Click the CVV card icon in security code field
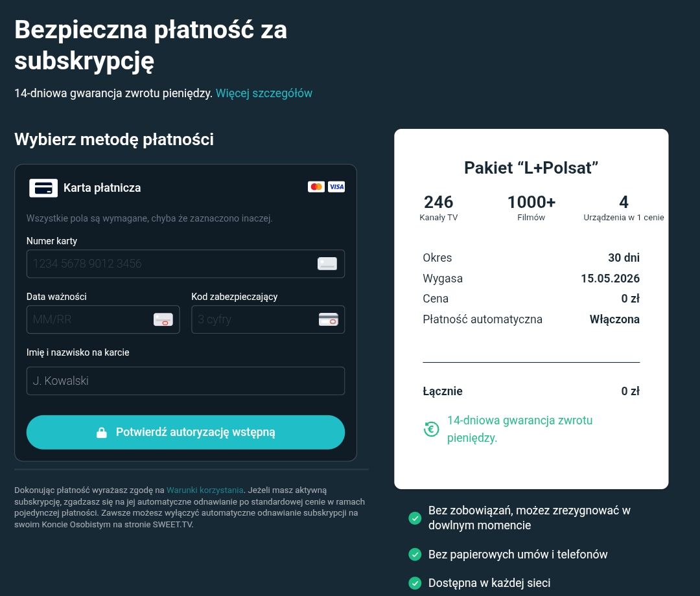 coord(328,319)
